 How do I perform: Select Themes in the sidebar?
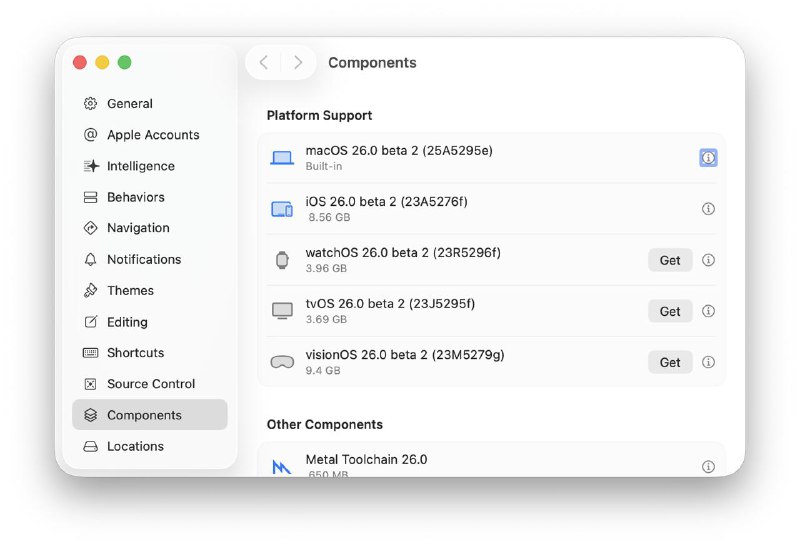click(130, 290)
